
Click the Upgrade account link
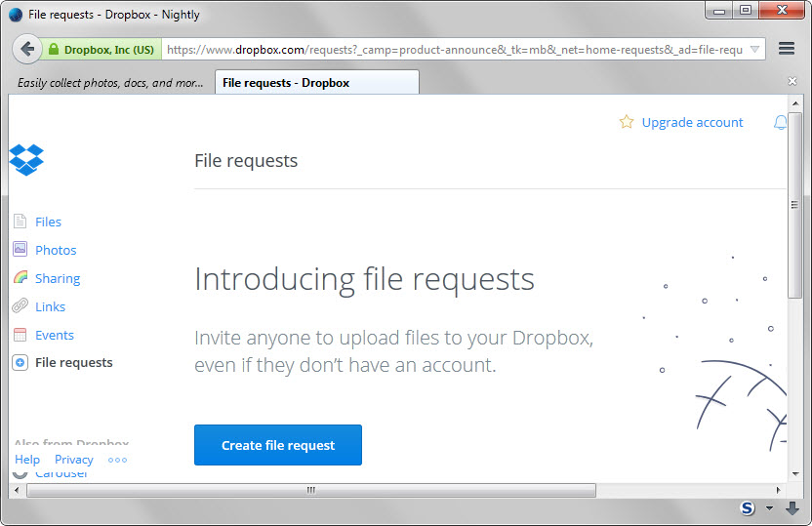click(692, 122)
